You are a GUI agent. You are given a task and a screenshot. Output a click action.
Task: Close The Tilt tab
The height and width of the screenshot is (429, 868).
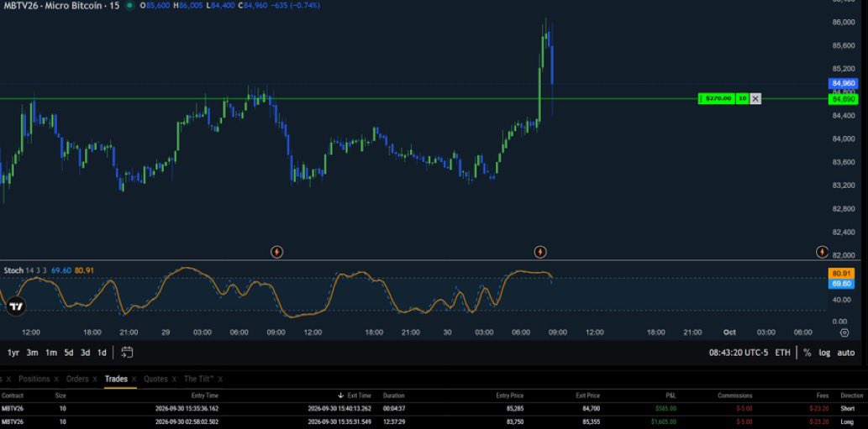point(220,379)
